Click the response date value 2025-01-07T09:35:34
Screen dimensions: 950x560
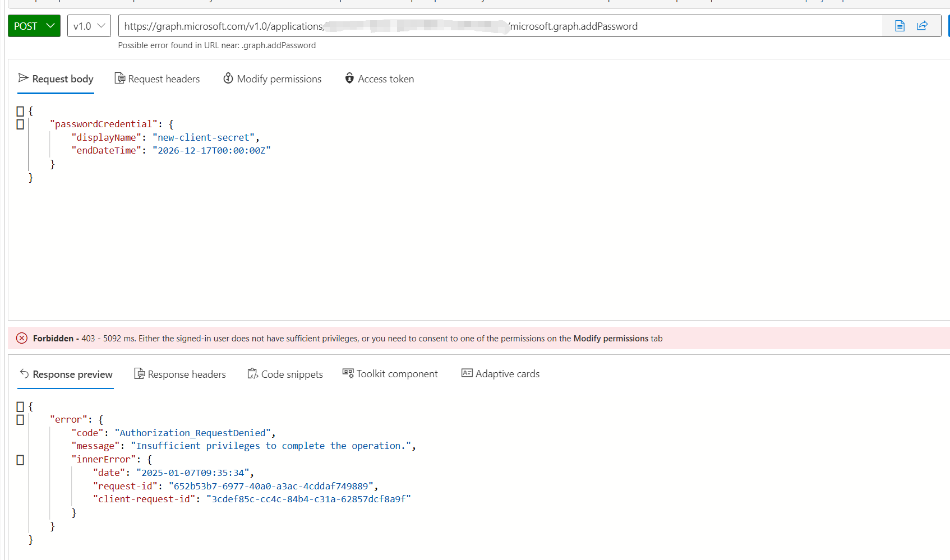pyautogui.click(x=193, y=473)
